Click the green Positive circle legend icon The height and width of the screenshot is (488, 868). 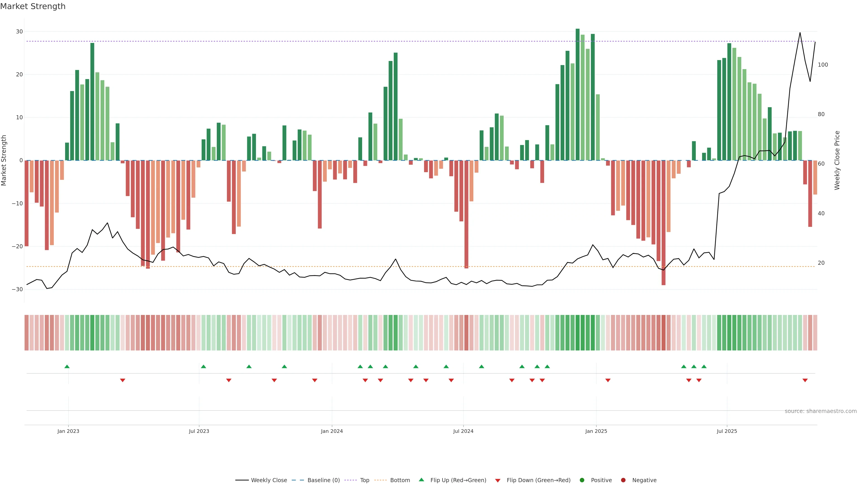click(582, 480)
